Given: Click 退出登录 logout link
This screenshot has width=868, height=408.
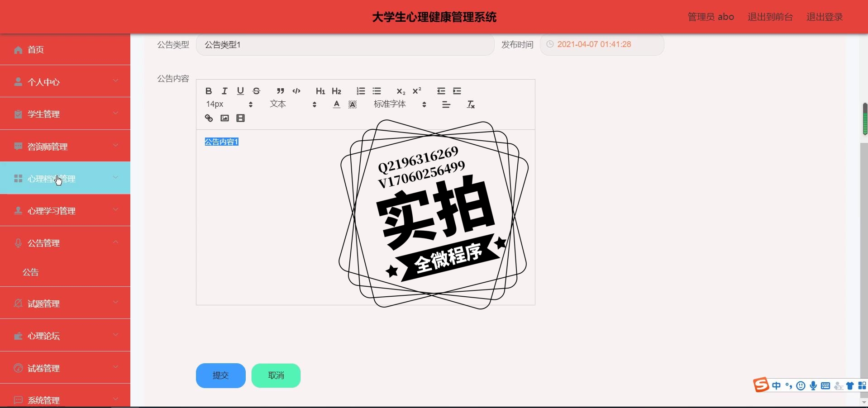Looking at the screenshot, I should (x=825, y=17).
